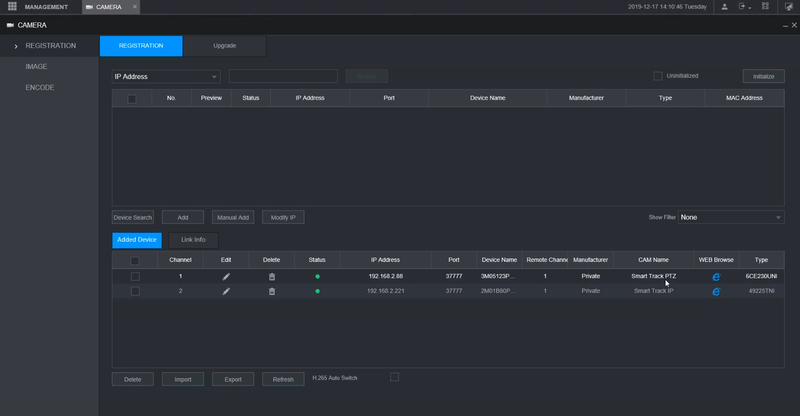
Task: Open the IP Address filter dropdown
Action: [x=166, y=76]
